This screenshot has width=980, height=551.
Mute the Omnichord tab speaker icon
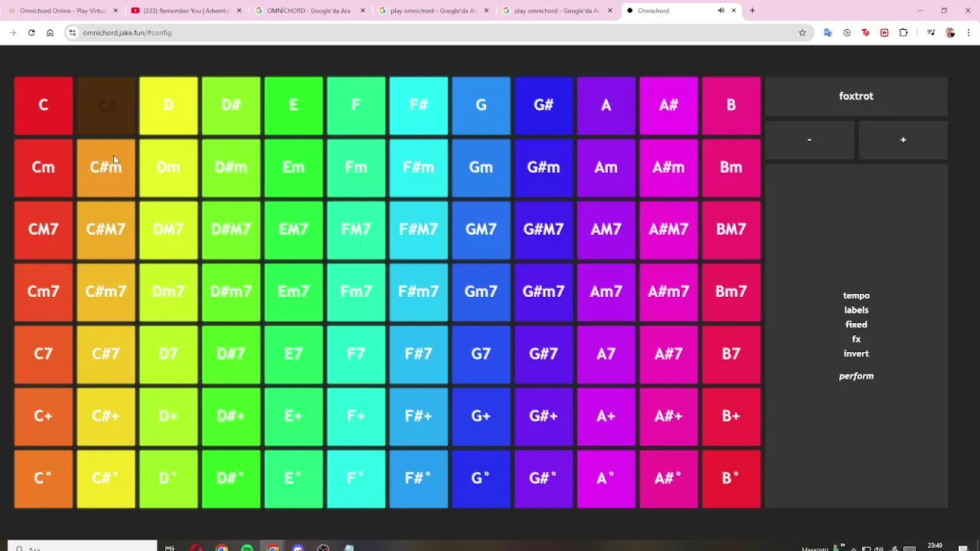(x=720, y=11)
